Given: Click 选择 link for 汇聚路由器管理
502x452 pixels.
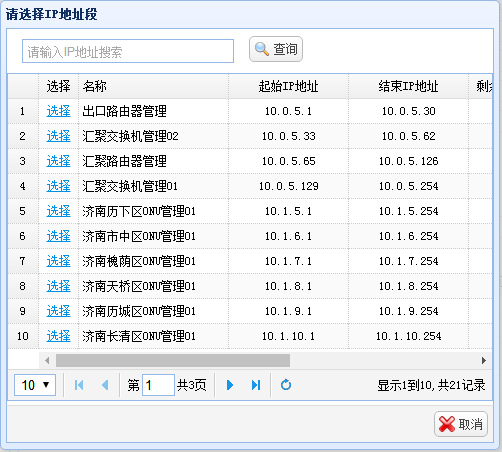Looking at the screenshot, I should pyautogui.click(x=58, y=161).
